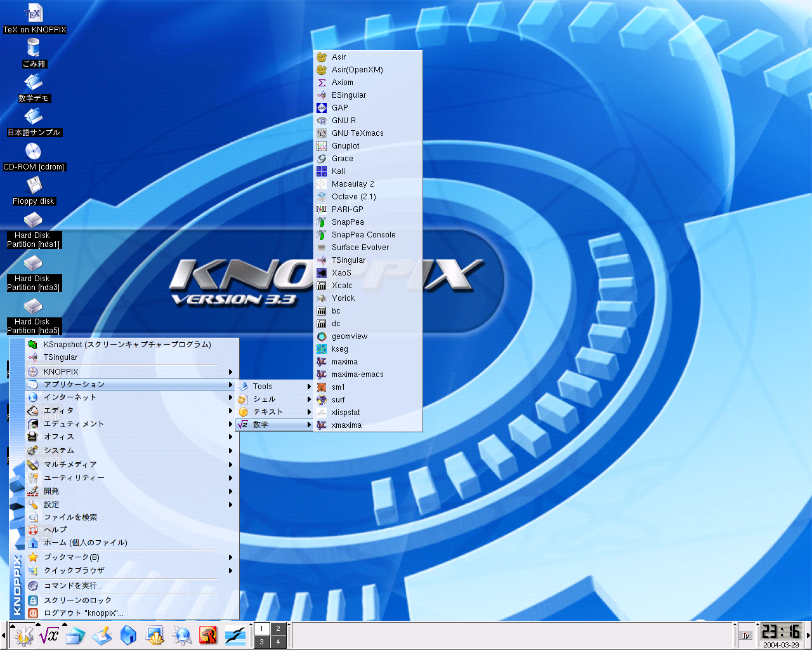
Task: Switch to virtual desktop 4 in pager
Action: 278,642
